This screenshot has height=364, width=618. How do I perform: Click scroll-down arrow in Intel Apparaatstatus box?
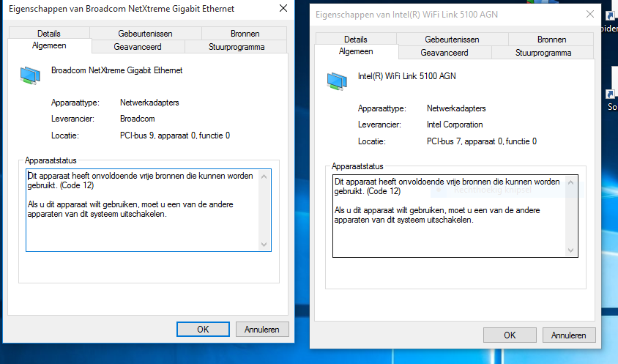point(570,250)
